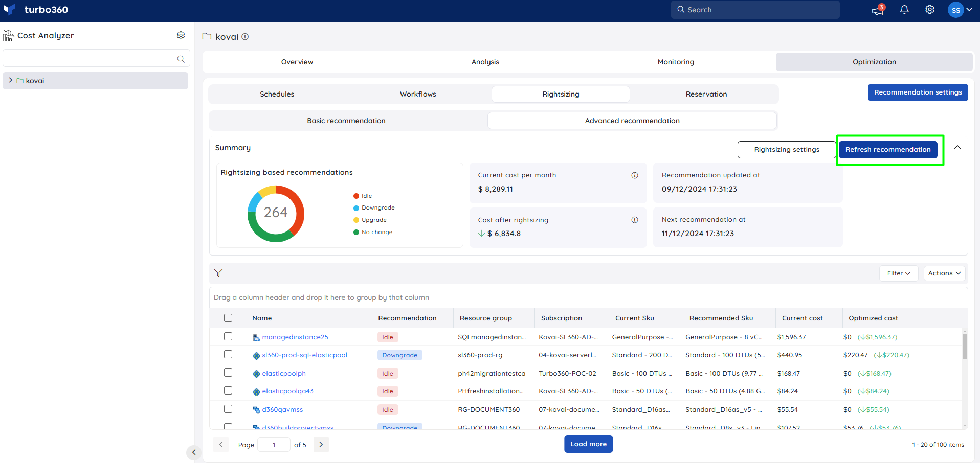Check the d360qavmss row checkbox
This screenshot has width=980, height=463.
click(228, 409)
